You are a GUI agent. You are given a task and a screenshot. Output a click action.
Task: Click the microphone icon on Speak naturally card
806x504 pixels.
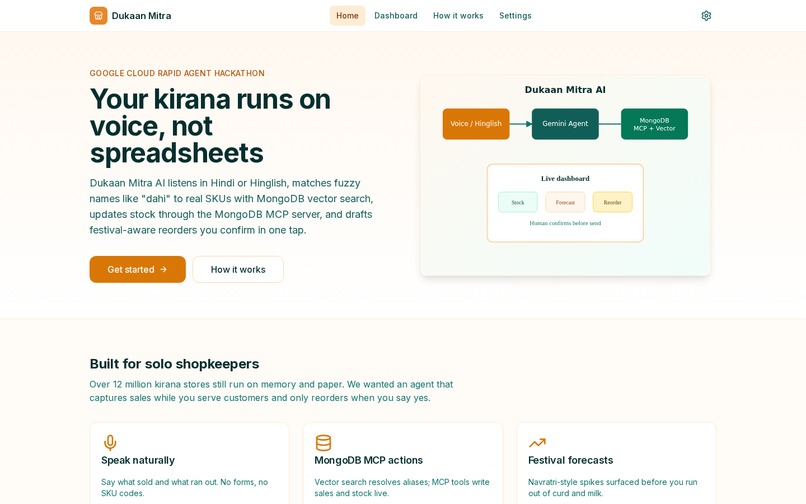pos(110,442)
